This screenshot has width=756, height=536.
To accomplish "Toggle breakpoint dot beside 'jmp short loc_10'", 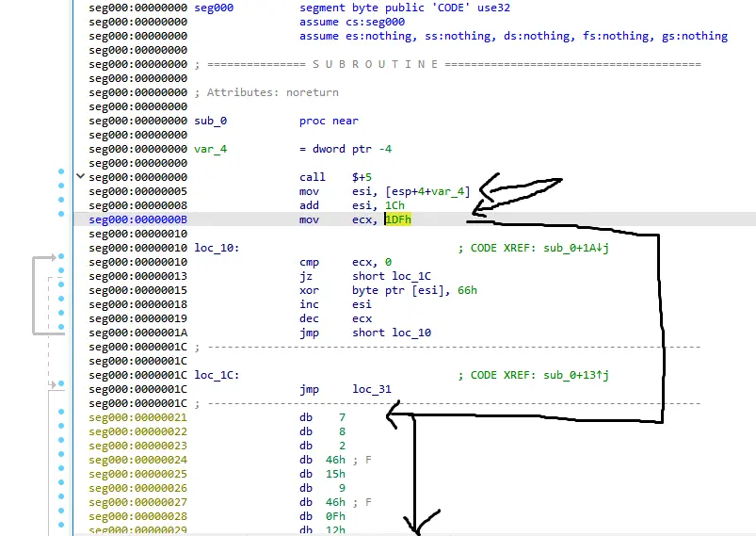I will [61, 327].
